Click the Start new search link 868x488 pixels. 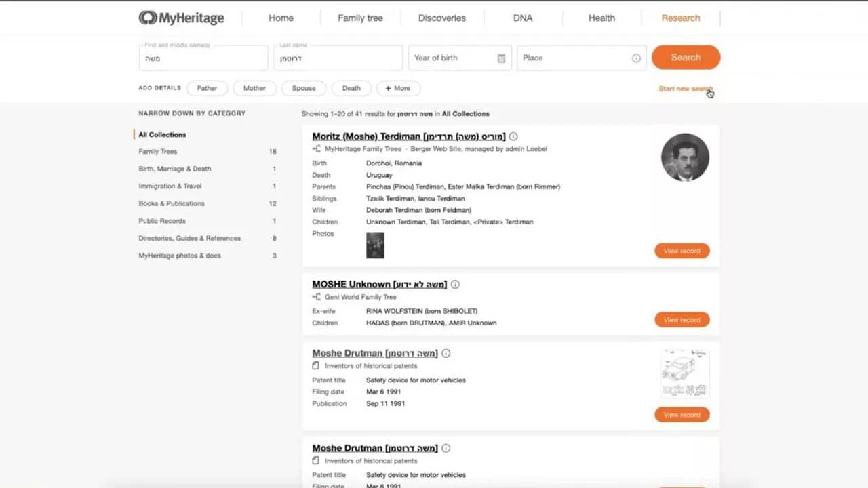(x=685, y=89)
